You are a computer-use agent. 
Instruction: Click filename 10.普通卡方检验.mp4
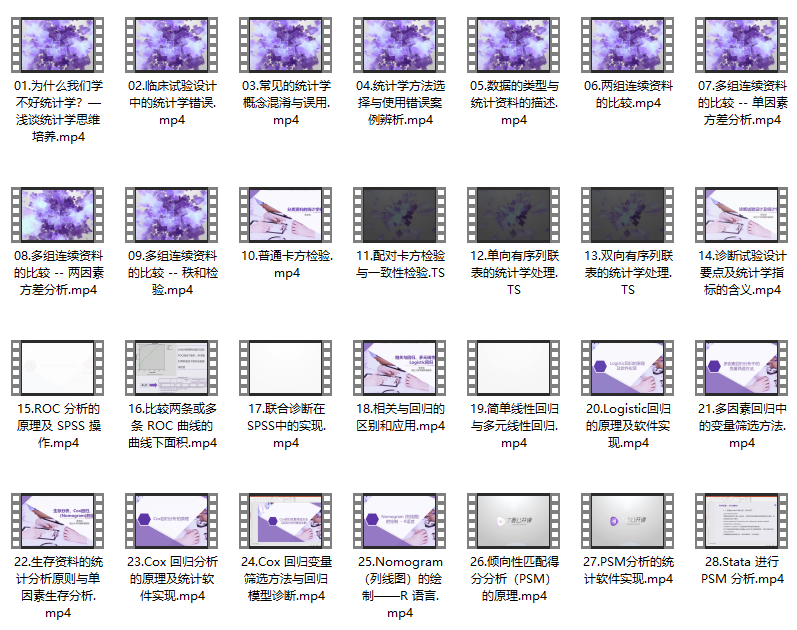(x=287, y=264)
